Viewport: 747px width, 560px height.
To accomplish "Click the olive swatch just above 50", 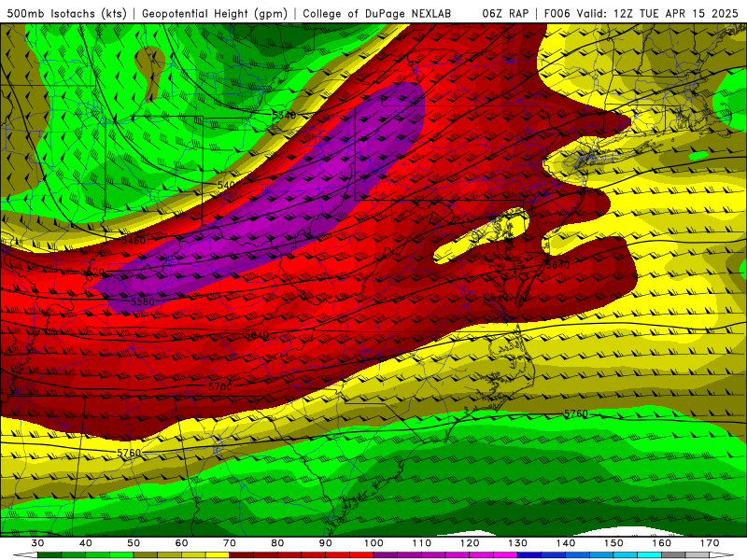I will tap(146, 555).
